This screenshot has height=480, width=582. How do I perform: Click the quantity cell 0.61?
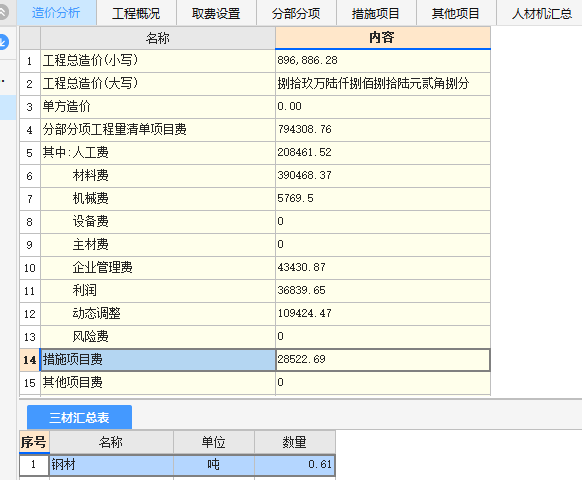[x=295, y=465]
